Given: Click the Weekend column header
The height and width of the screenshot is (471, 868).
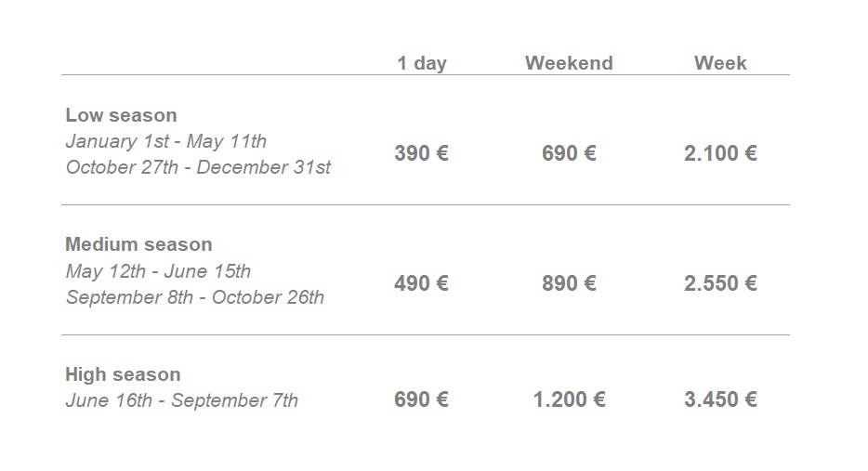Looking at the screenshot, I should click(569, 63).
